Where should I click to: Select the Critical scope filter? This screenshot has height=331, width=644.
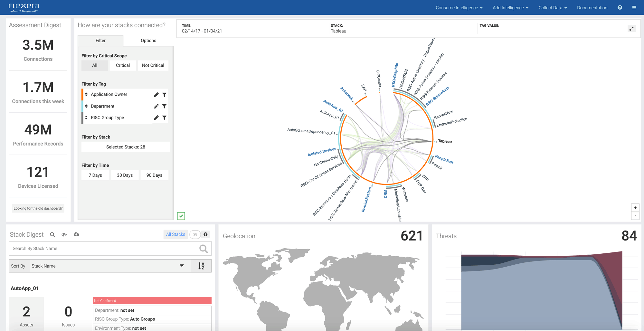pos(123,65)
